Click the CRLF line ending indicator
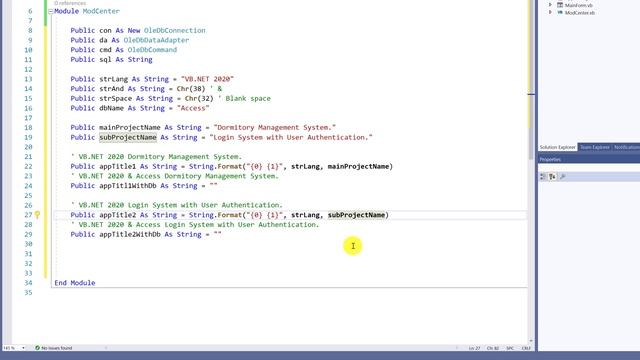Image resolution: width=640 pixels, height=360 pixels. point(526,348)
